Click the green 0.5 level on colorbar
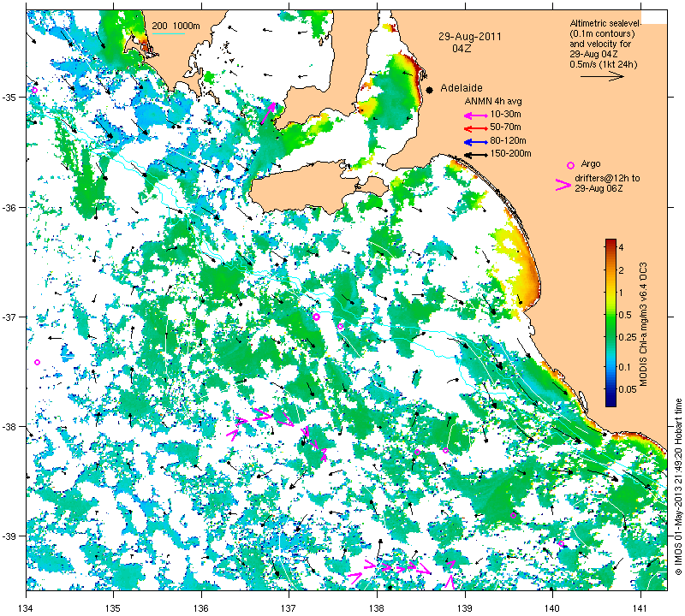The image size is (685, 616). (611, 315)
